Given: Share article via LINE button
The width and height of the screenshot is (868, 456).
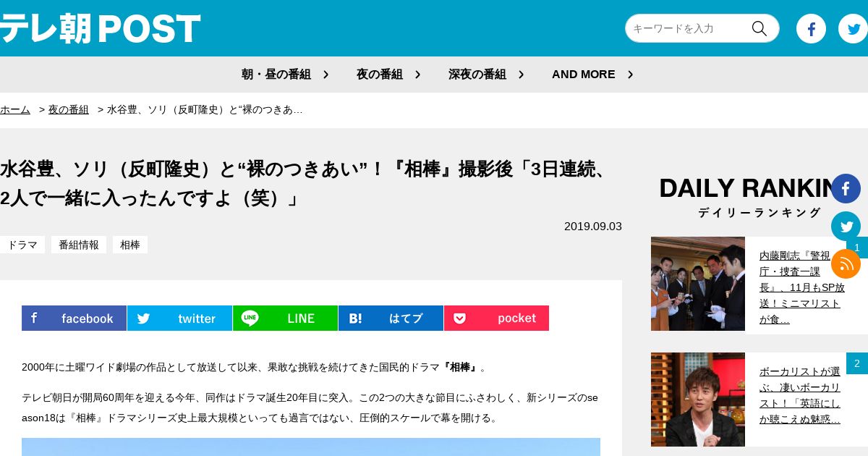Looking at the screenshot, I should pos(285,318).
